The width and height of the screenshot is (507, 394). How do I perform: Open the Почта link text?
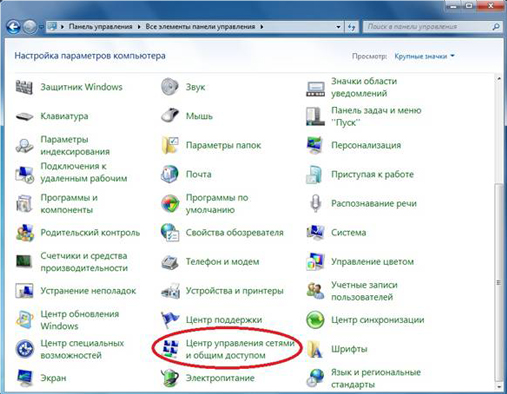click(x=198, y=174)
